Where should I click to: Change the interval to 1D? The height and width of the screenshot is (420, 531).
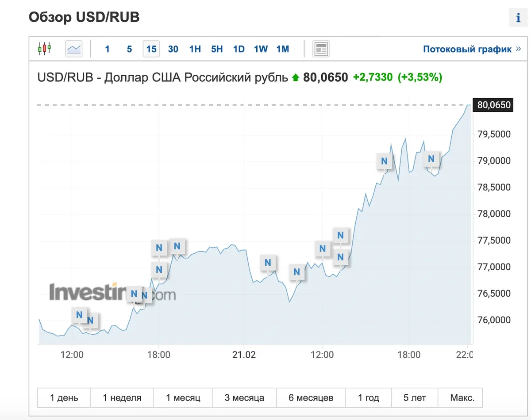tap(239, 49)
